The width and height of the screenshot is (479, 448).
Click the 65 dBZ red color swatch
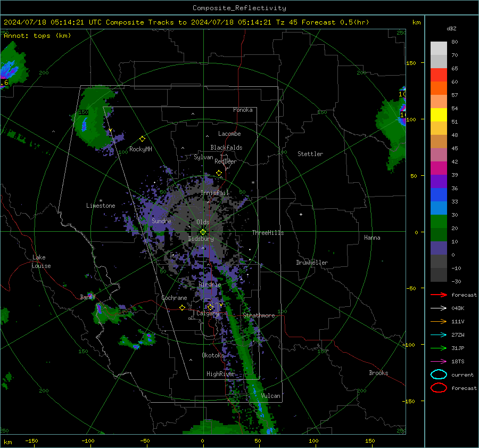439,75
